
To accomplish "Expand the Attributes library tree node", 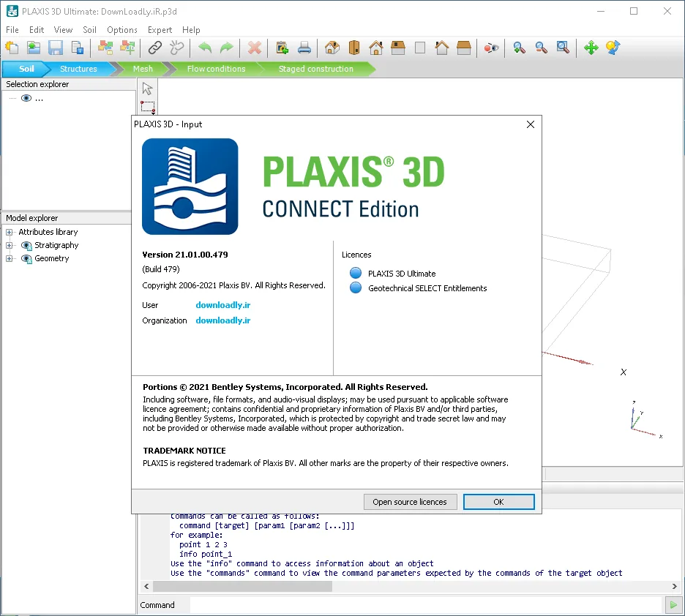I will click(9, 232).
